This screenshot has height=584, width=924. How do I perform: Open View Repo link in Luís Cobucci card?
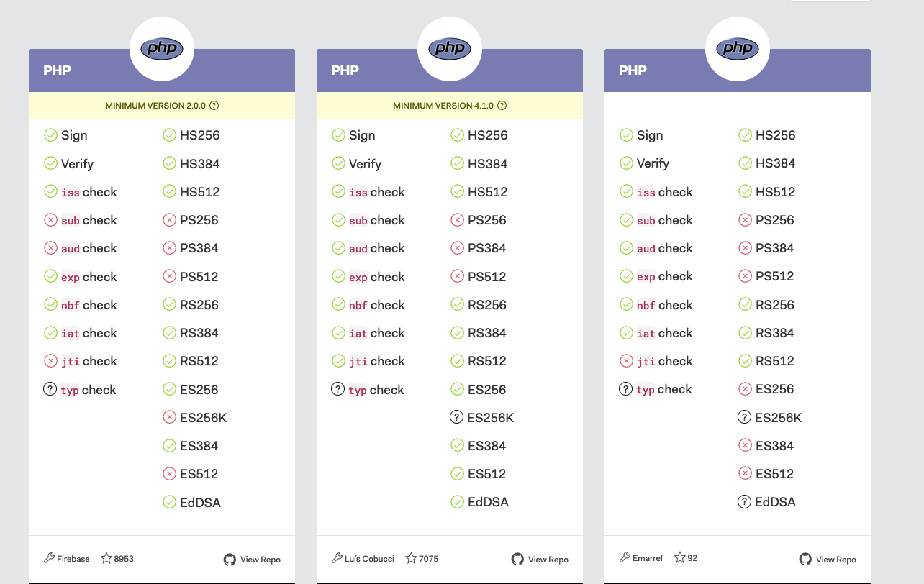tap(540, 559)
